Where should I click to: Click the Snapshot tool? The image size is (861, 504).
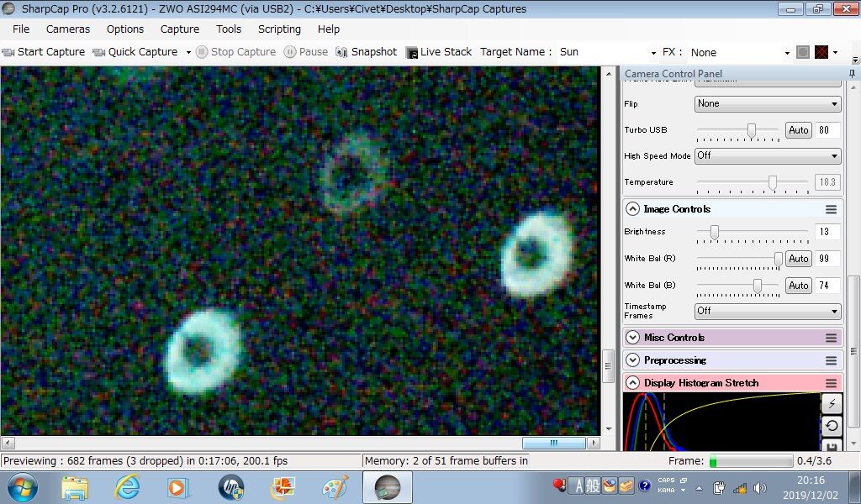click(367, 52)
